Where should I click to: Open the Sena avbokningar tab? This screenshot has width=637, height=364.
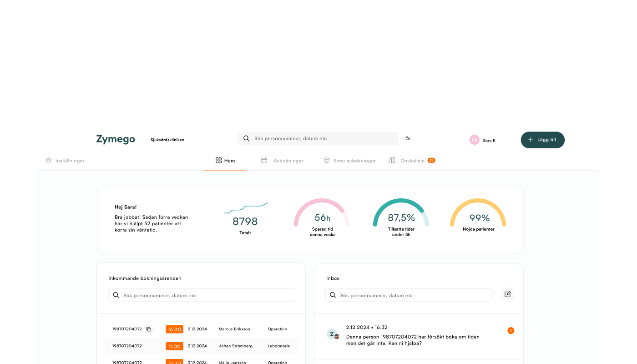coord(349,161)
